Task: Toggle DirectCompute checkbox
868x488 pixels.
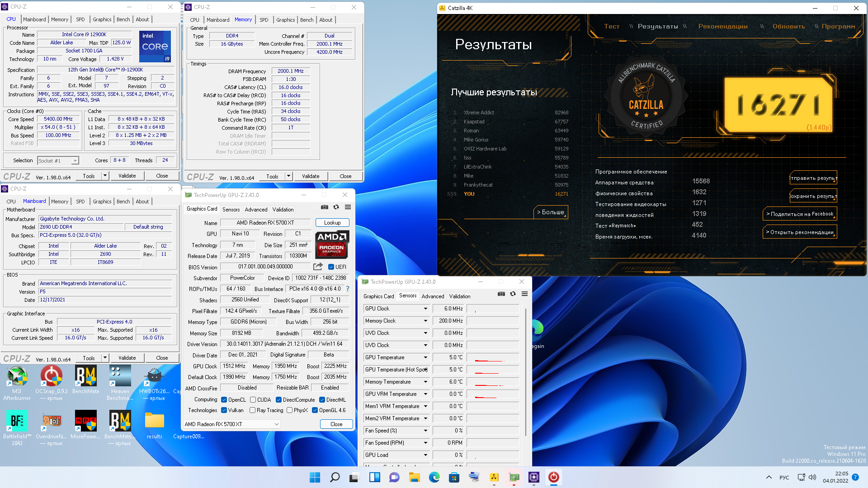Action: [278, 400]
